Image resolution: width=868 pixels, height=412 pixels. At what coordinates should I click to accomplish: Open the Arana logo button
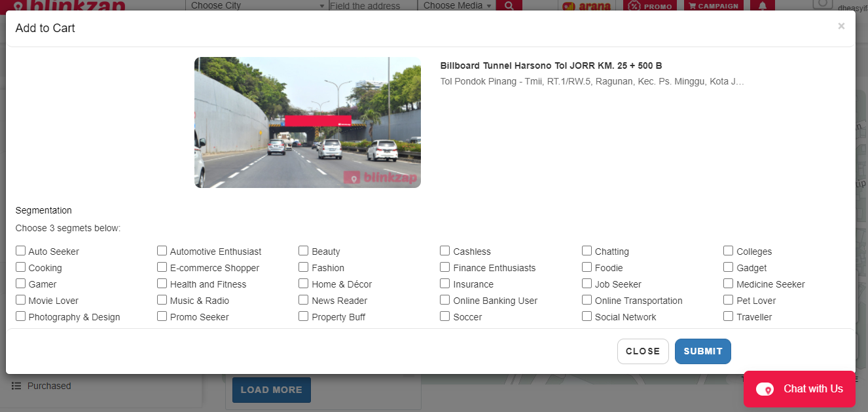click(x=587, y=5)
